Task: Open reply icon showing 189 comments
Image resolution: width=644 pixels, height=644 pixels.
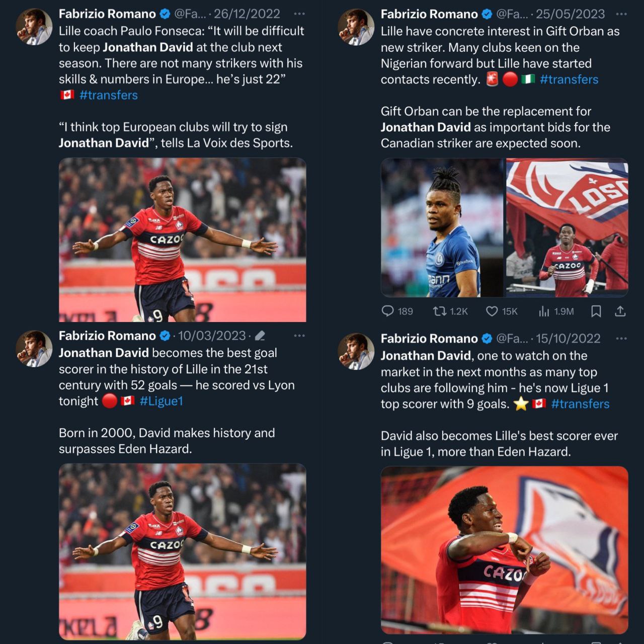Action: tap(388, 311)
